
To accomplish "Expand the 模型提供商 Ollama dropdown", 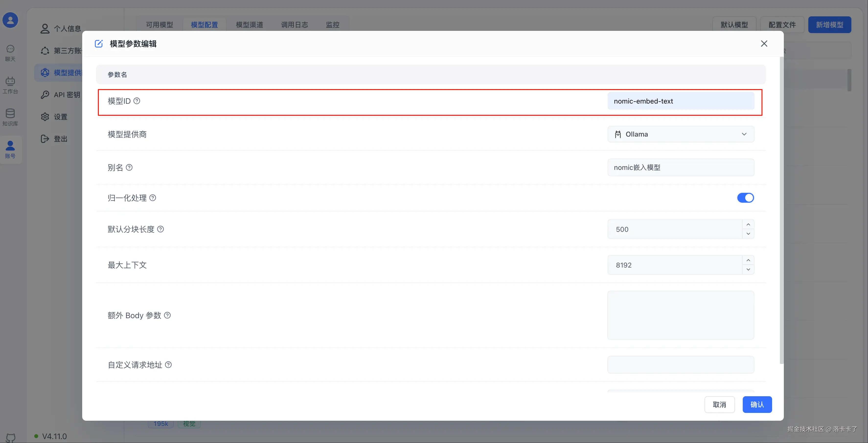I will tap(681, 134).
